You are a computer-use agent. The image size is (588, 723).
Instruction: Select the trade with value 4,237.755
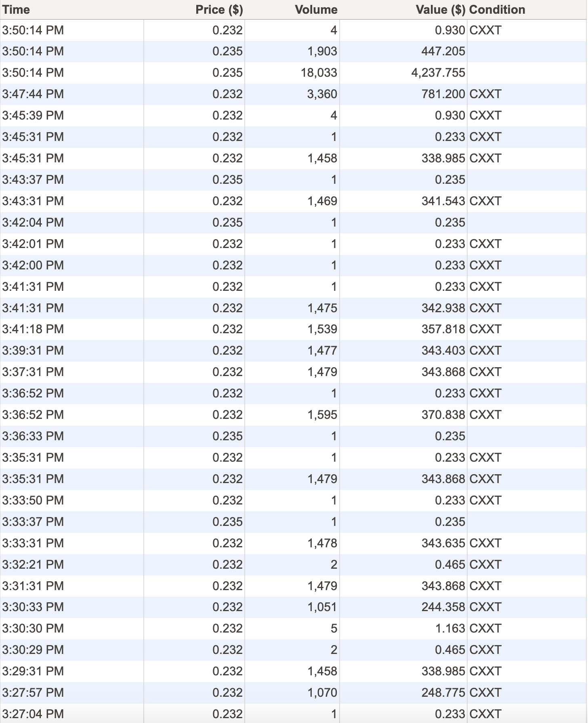438,73
